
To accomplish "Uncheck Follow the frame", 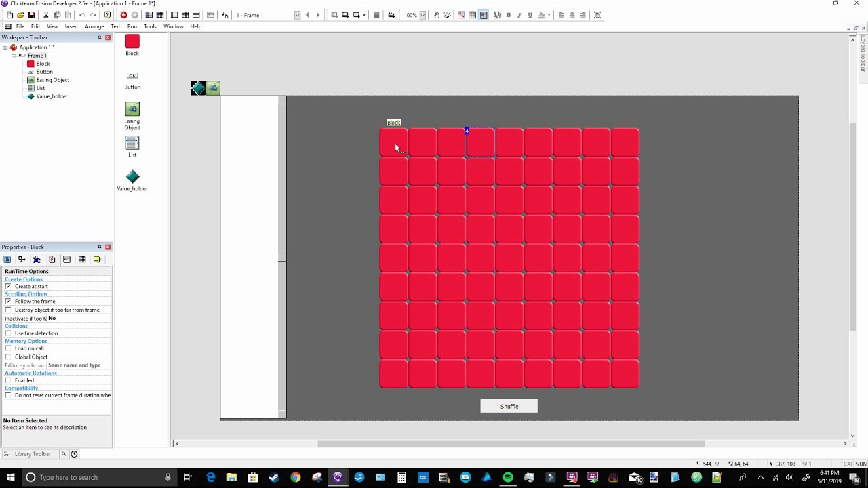I will click(x=8, y=302).
